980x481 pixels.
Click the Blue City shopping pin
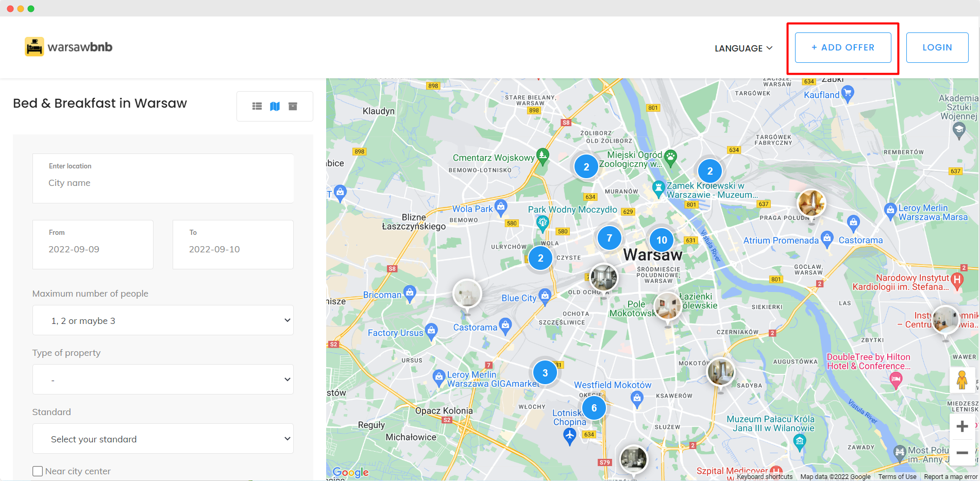[x=545, y=297]
